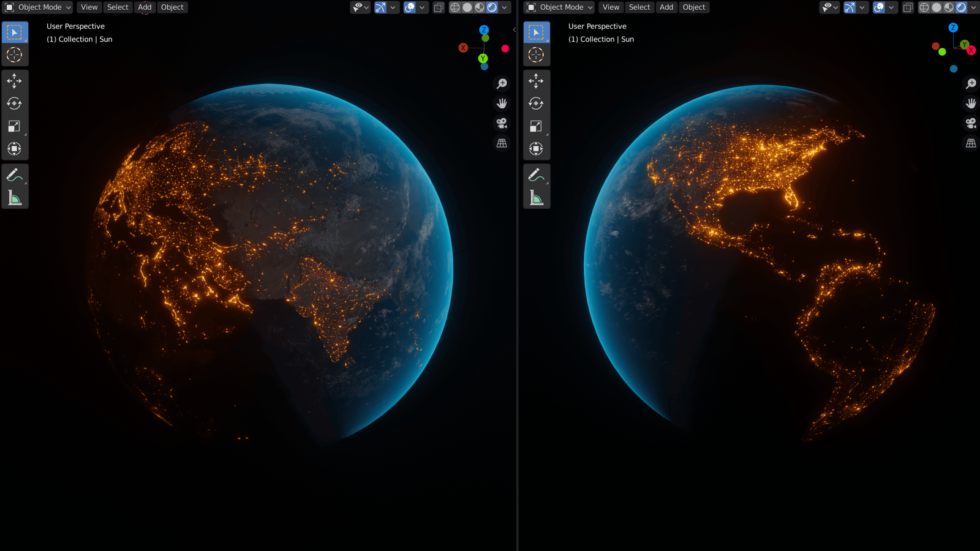
Task: Click the zoom magnifier in right viewport
Action: point(971,83)
